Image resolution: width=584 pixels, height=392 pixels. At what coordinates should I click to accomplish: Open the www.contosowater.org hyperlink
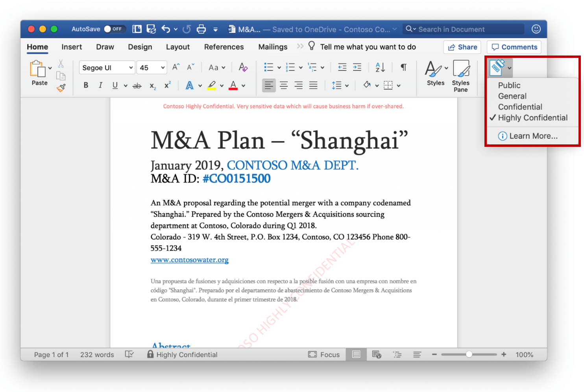coord(189,260)
